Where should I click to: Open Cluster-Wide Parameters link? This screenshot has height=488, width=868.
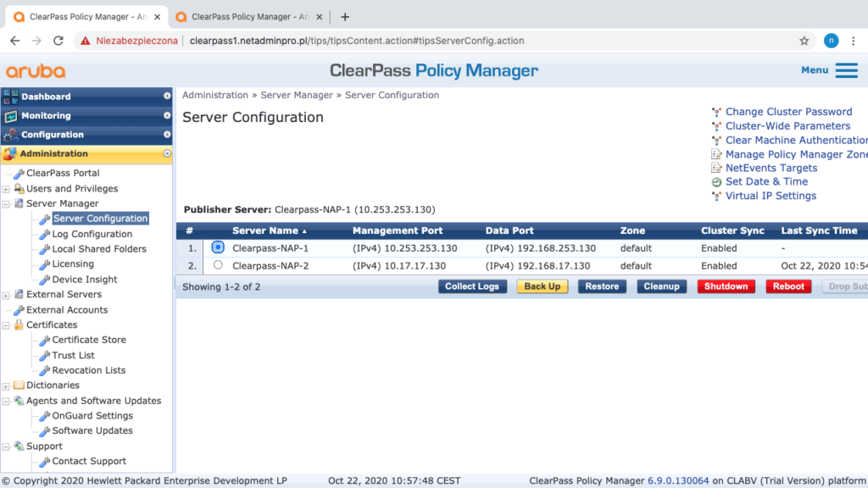(787, 126)
